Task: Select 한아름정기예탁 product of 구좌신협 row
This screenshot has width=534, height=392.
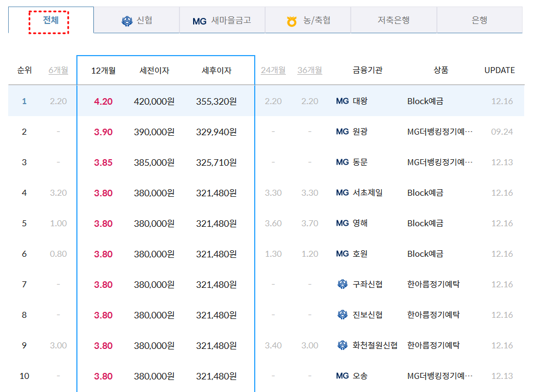Action: [434, 284]
